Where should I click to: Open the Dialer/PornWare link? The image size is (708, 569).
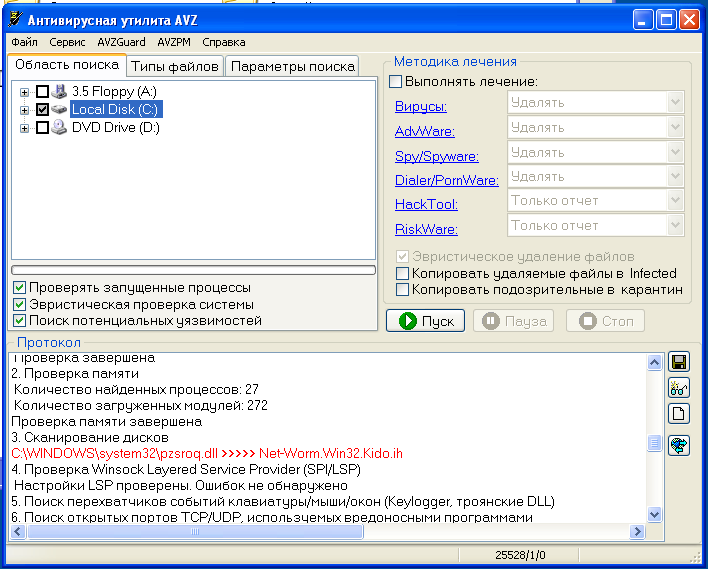coord(447,180)
